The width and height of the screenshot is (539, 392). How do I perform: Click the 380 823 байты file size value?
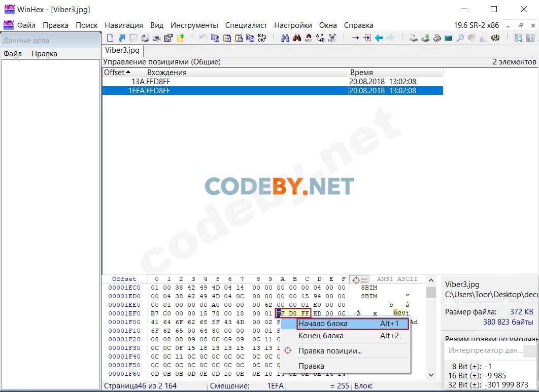click(x=508, y=322)
